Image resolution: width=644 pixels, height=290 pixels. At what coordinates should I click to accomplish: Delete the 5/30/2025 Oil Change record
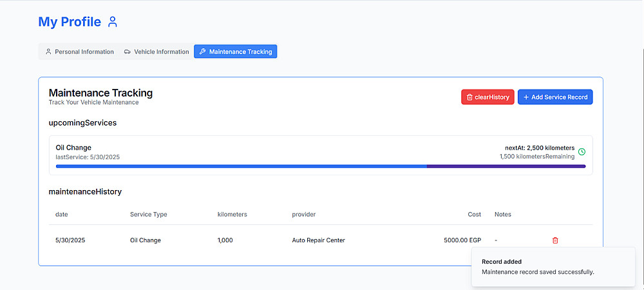coord(555,240)
